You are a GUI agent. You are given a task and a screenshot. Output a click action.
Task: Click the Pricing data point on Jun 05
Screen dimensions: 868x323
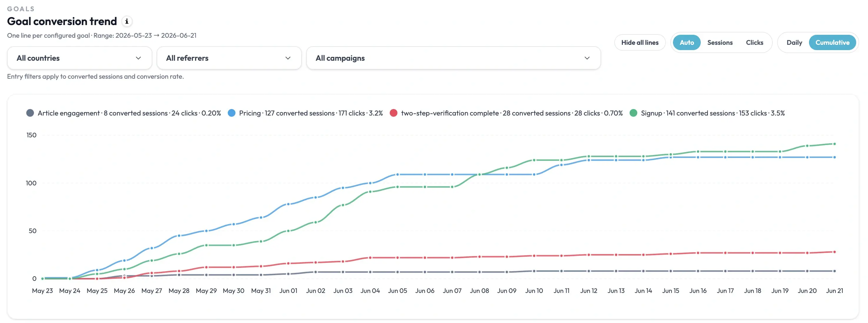[x=398, y=175]
